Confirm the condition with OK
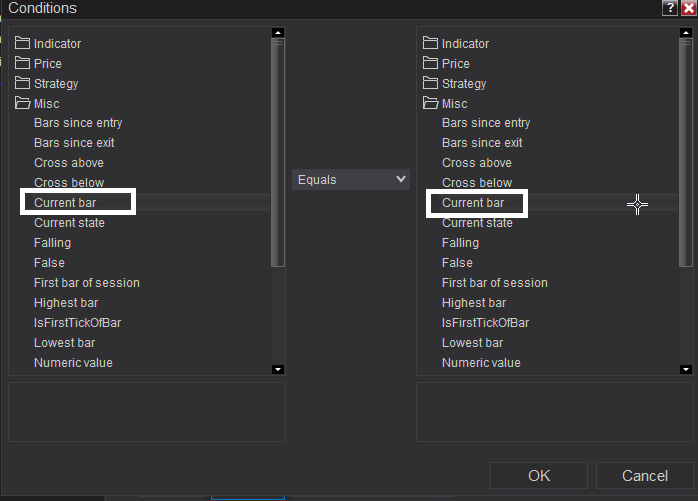Screen dimensions: 698x501 point(539,476)
